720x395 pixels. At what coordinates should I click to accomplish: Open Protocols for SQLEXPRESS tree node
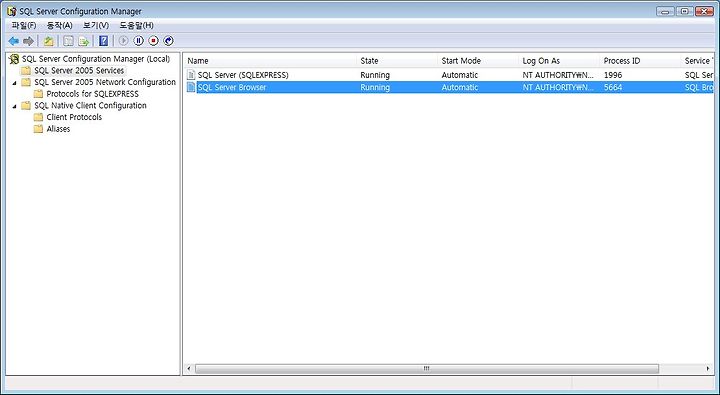pyautogui.click(x=92, y=94)
